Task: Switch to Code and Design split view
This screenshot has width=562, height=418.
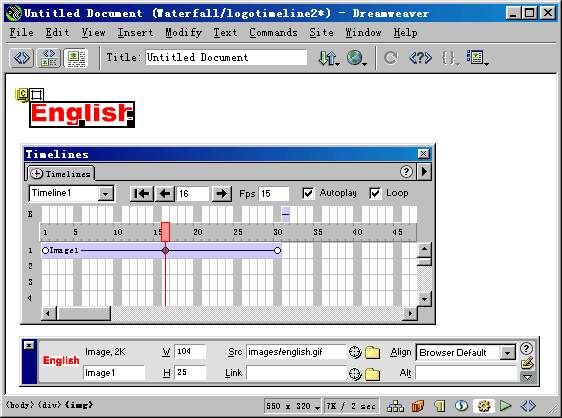Action: (x=48, y=58)
